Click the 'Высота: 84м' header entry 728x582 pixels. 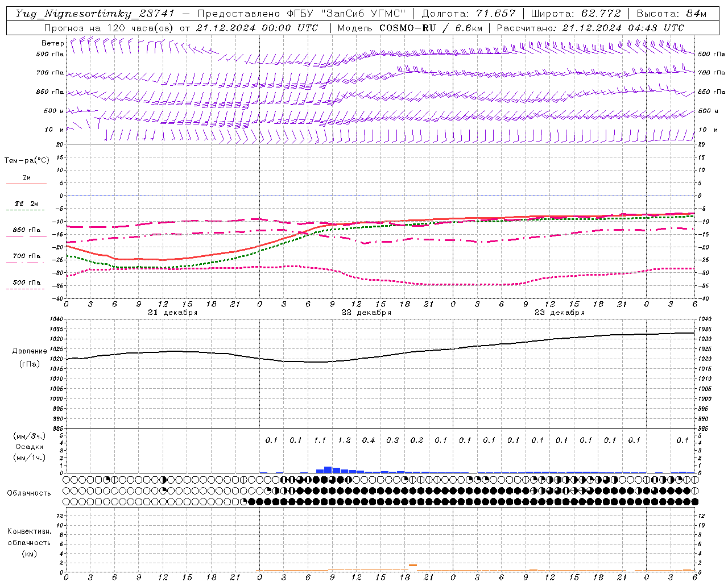(x=672, y=14)
